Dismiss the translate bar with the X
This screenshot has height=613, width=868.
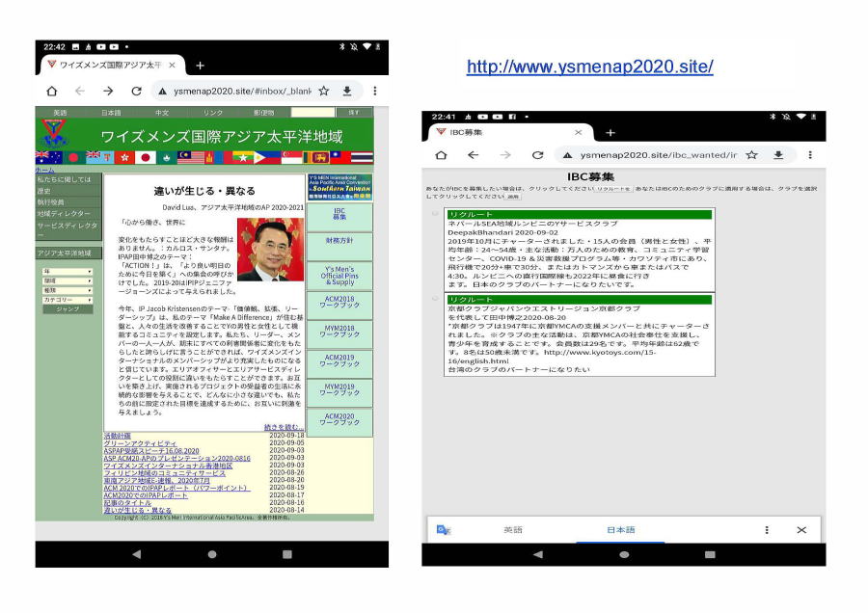[801, 529]
